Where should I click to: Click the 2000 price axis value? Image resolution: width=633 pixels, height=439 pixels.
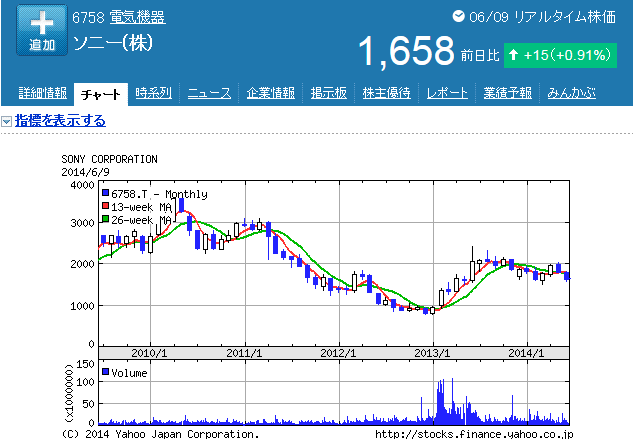tap(82, 264)
